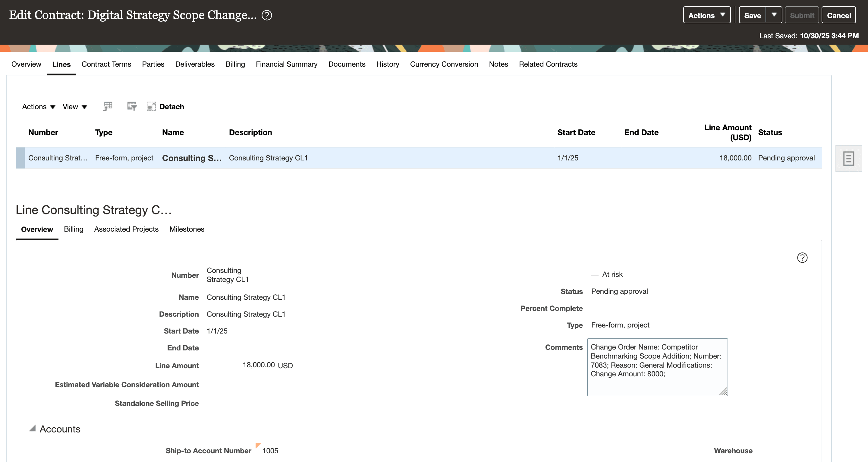The image size is (868, 462).
Task: Click the Save button
Action: (x=753, y=15)
